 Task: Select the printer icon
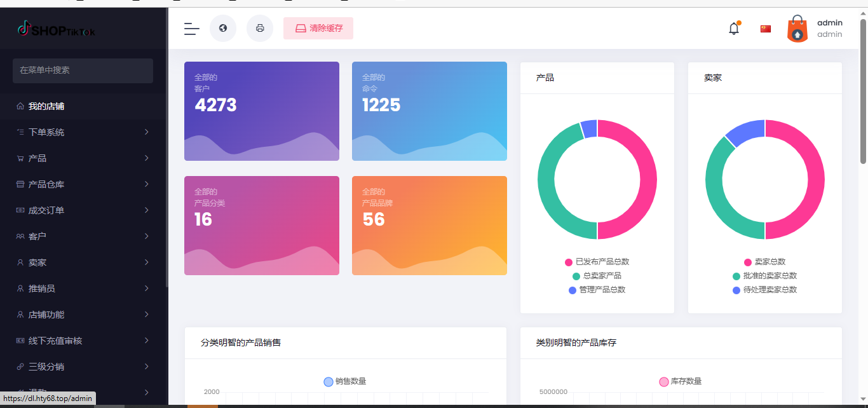260,28
